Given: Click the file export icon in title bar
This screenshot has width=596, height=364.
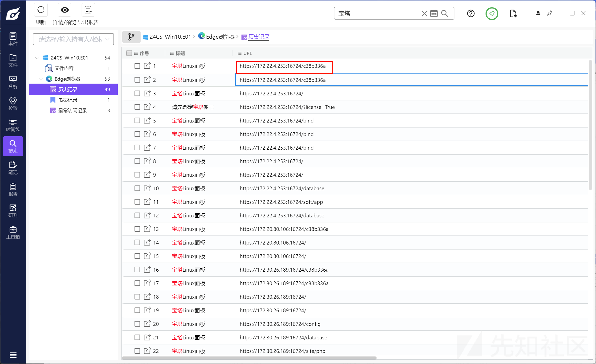Looking at the screenshot, I should (x=513, y=13).
